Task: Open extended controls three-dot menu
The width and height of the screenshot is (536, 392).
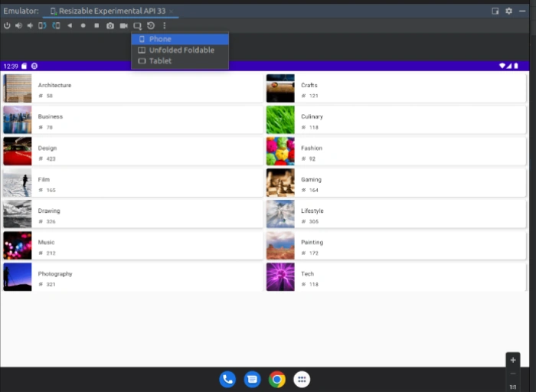Action: point(165,25)
